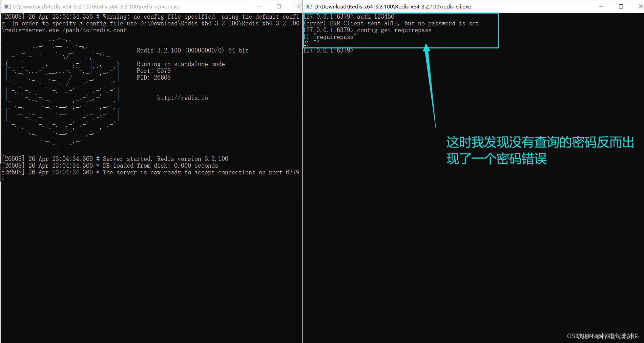Image resolution: width=644 pixels, height=343 pixels.
Task: Click the 'redis-server.exe /path/to/redis.conf' line
Action: [64, 30]
